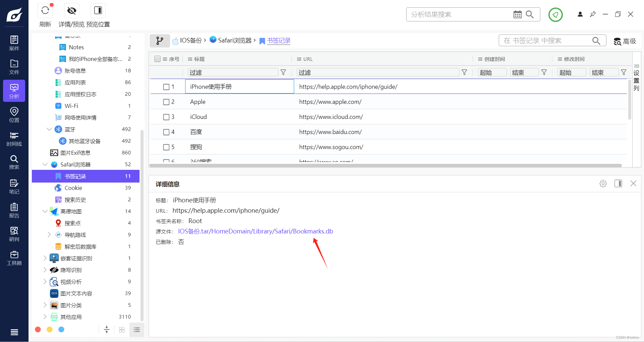Click the creation time filter funnel icon
644x342 pixels.
coord(544,72)
